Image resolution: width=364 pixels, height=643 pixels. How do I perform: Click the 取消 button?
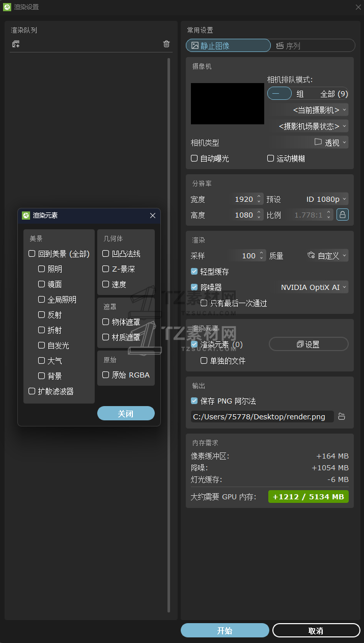(316, 630)
